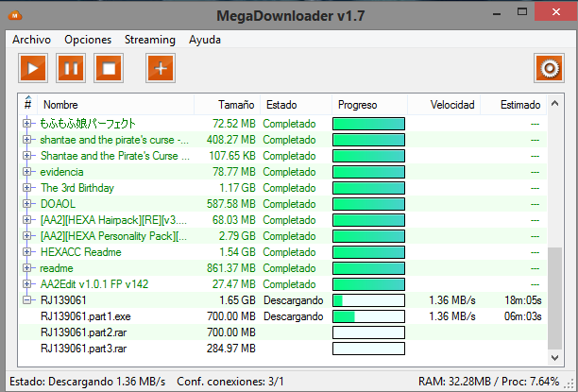Expand the [AA2][HEXA Hairpack] entry

[x=26, y=220]
